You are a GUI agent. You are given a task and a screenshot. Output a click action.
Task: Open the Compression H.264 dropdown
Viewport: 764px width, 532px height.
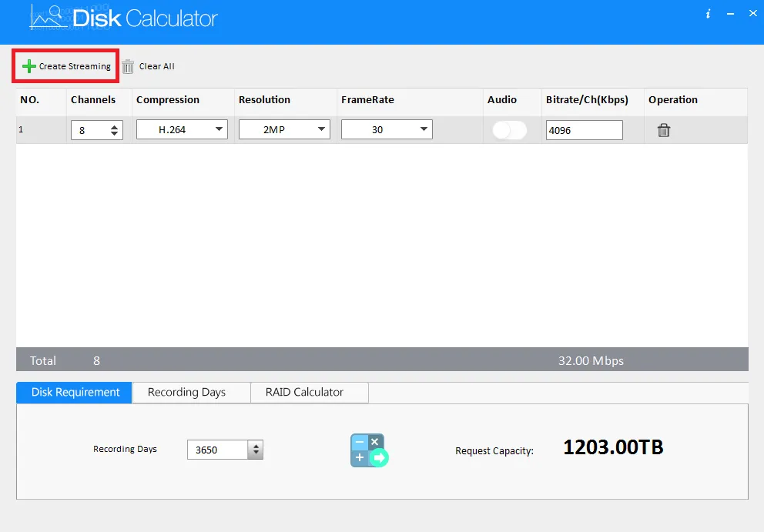pyautogui.click(x=182, y=129)
